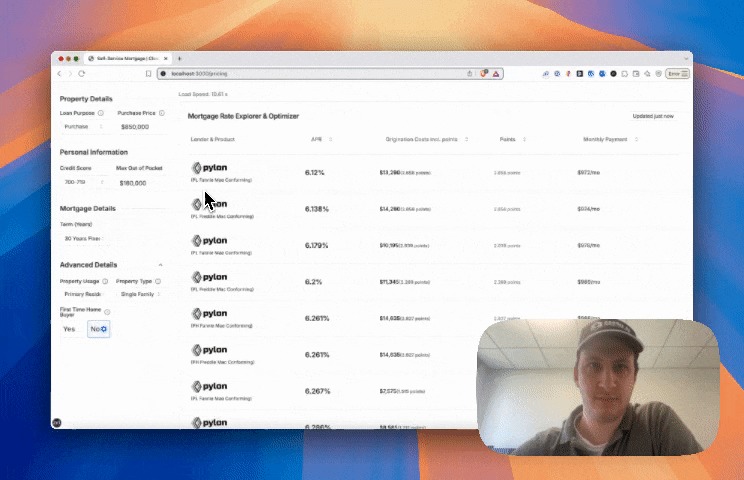
Task: Click info icon next to Purchase Price
Action: pyautogui.click(x=162, y=113)
